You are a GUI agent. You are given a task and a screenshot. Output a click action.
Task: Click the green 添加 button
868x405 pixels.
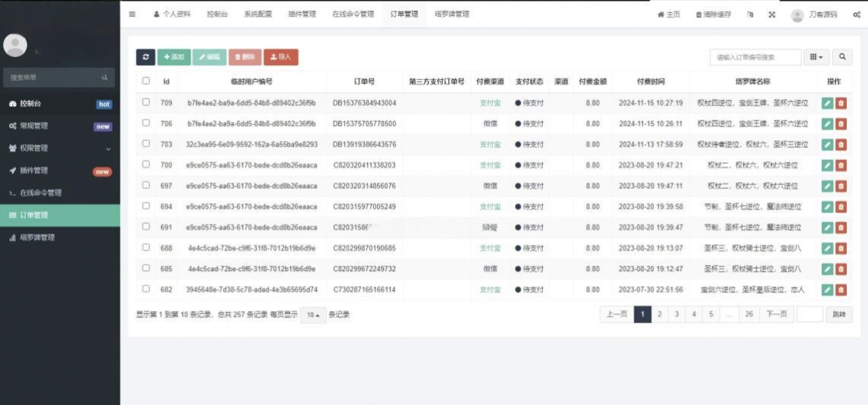tap(174, 57)
